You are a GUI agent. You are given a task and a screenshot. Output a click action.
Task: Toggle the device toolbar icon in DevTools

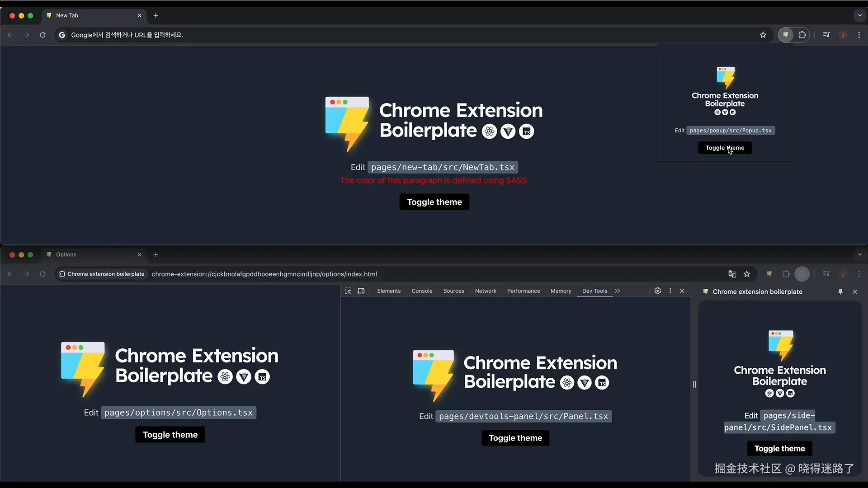[361, 291]
